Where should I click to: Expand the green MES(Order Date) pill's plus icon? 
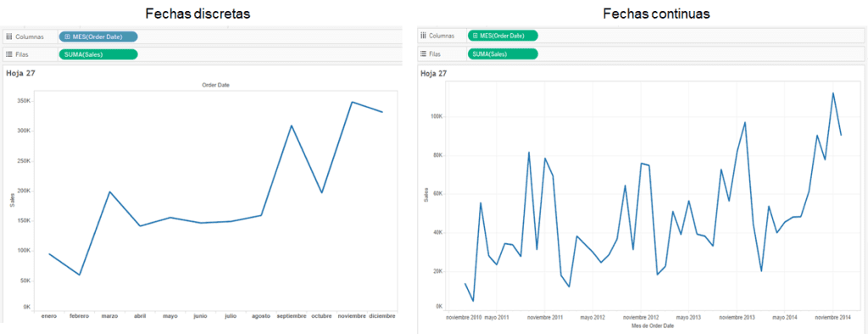476,36
